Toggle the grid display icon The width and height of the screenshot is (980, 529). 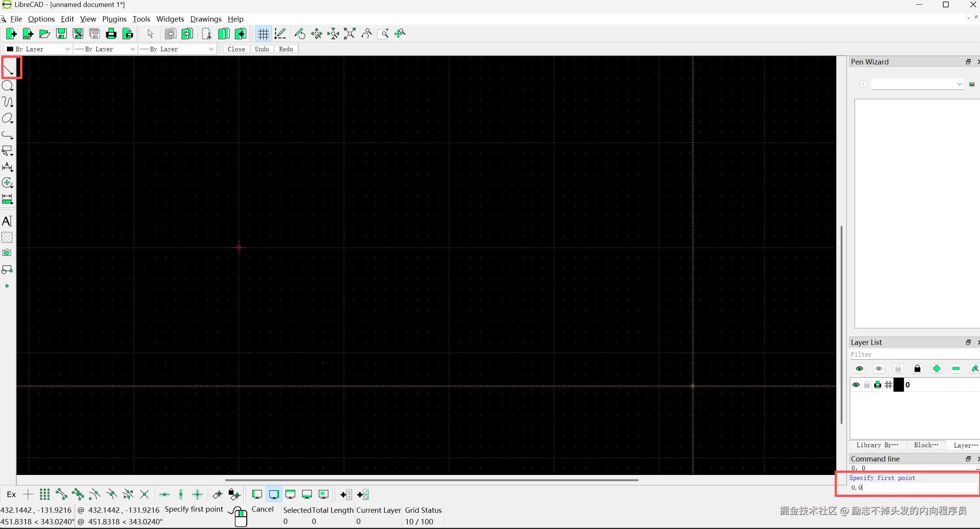(263, 34)
